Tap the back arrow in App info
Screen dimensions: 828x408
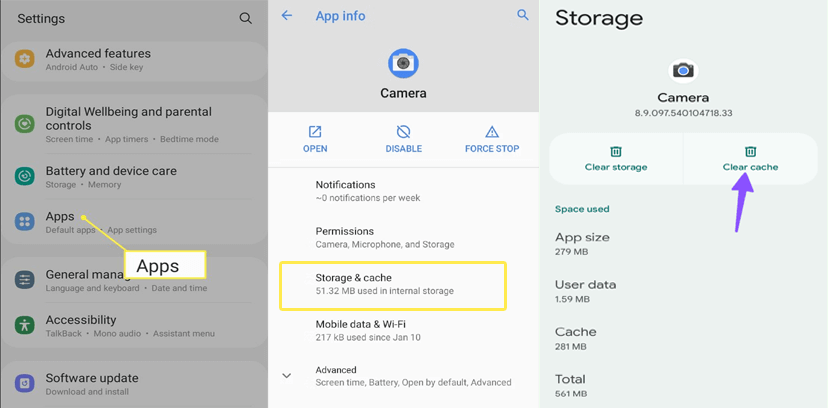[x=287, y=16]
